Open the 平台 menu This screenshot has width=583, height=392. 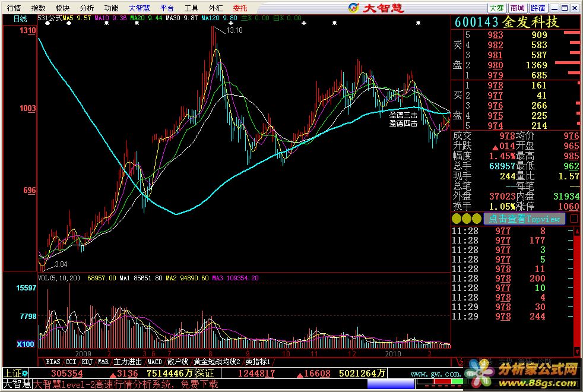(167, 8)
